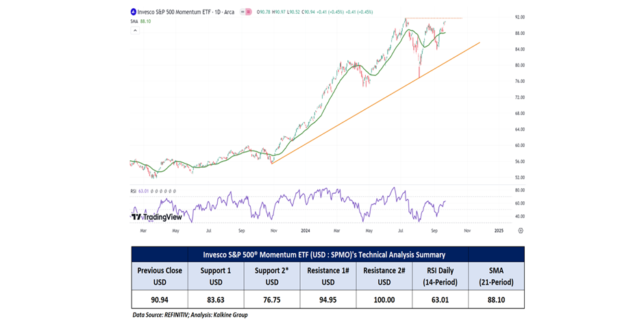Click the RSI Daily (14-Period) column header
The height and width of the screenshot is (321, 644).
point(441,277)
